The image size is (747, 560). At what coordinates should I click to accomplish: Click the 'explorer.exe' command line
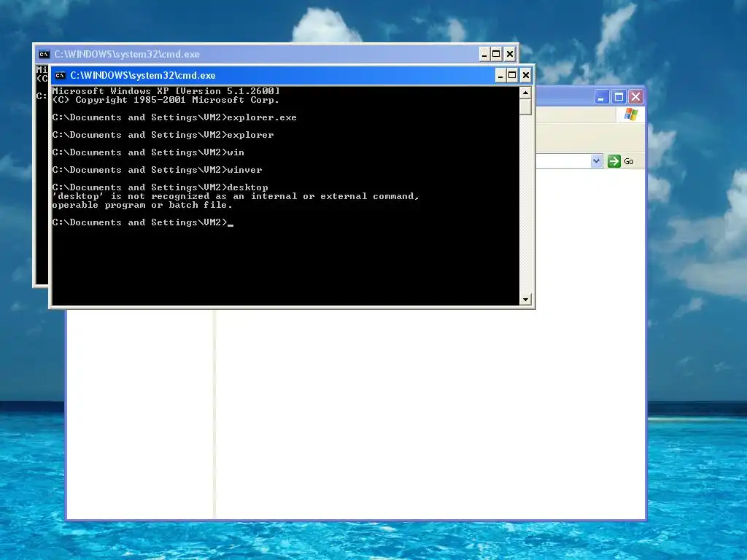[174, 117]
